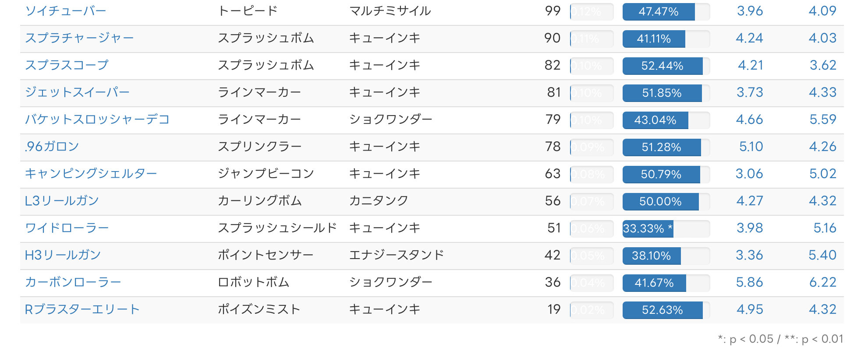868x354 pixels.
Task: Click the 5.86 kill value for カーボンローラー
Action: 749,282
